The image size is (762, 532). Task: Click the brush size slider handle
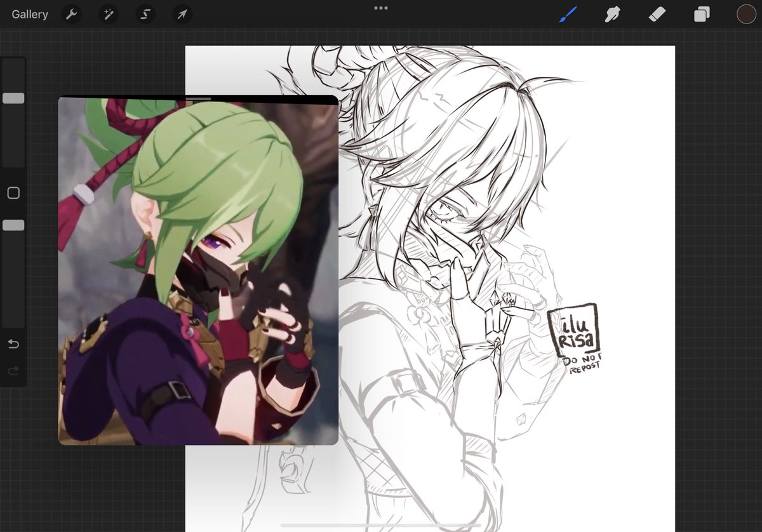[x=13, y=98]
